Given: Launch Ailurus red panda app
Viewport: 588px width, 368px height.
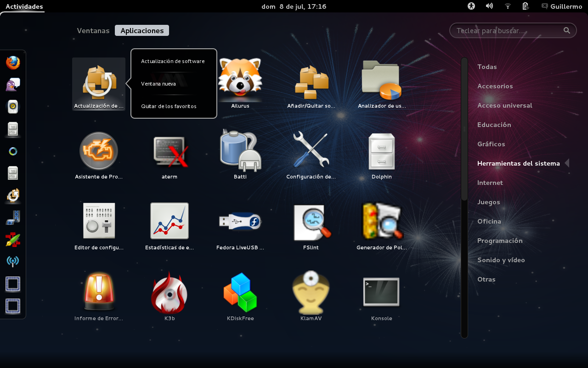Looking at the screenshot, I should [240, 84].
